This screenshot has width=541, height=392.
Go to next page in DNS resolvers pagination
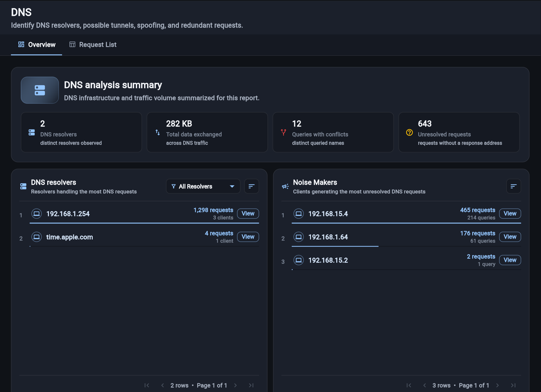coord(236,385)
